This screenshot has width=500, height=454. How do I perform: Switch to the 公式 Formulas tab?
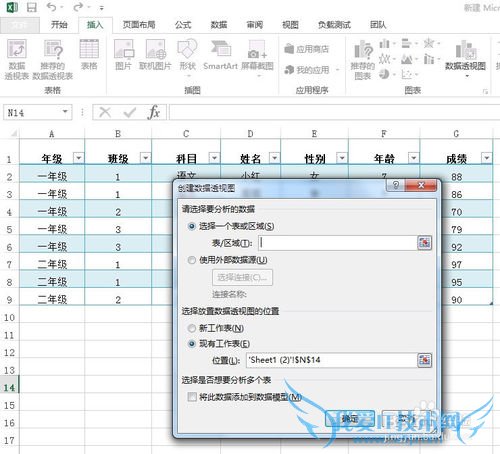tap(183, 25)
